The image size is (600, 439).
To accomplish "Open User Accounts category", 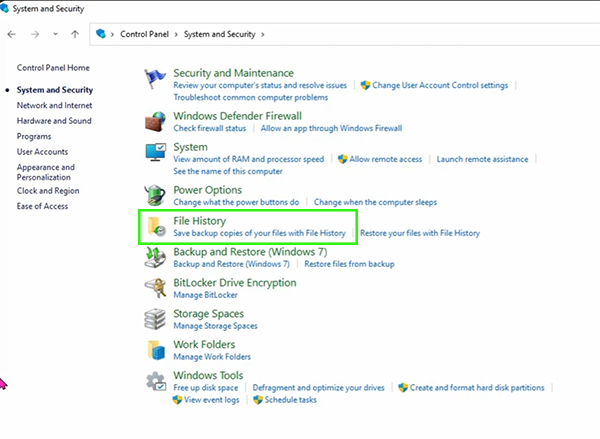I will pyautogui.click(x=42, y=152).
